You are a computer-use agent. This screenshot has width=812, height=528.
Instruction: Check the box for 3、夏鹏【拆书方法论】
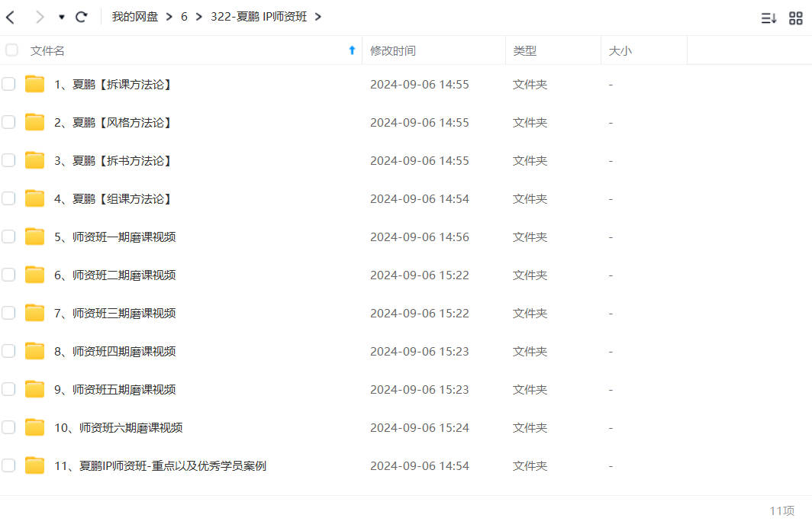point(8,160)
